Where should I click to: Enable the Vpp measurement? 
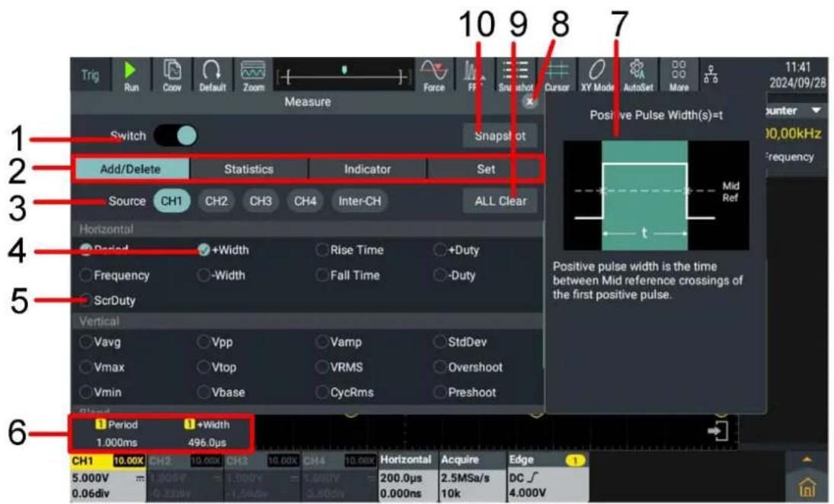pos(203,342)
